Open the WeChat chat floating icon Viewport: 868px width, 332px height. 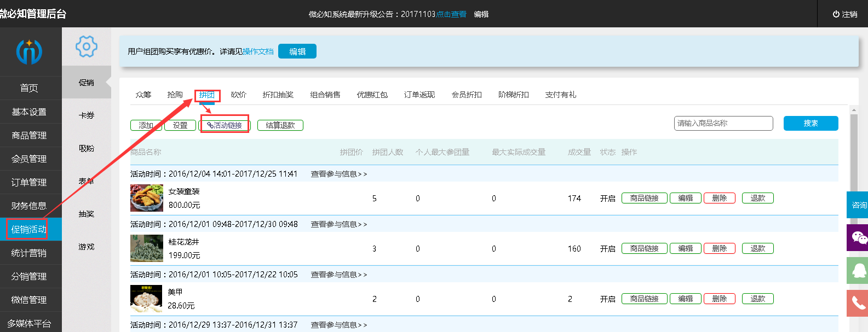pos(858,237)
